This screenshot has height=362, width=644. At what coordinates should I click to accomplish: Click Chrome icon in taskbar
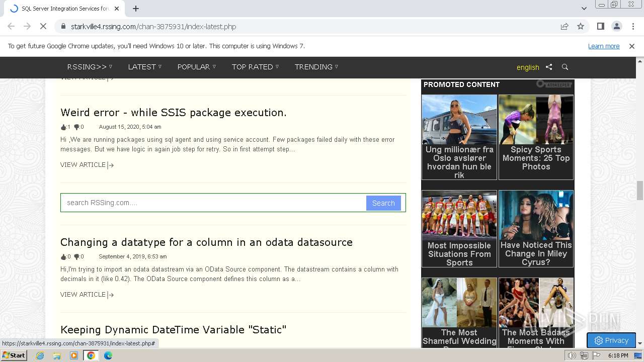(x=91, y=355)
